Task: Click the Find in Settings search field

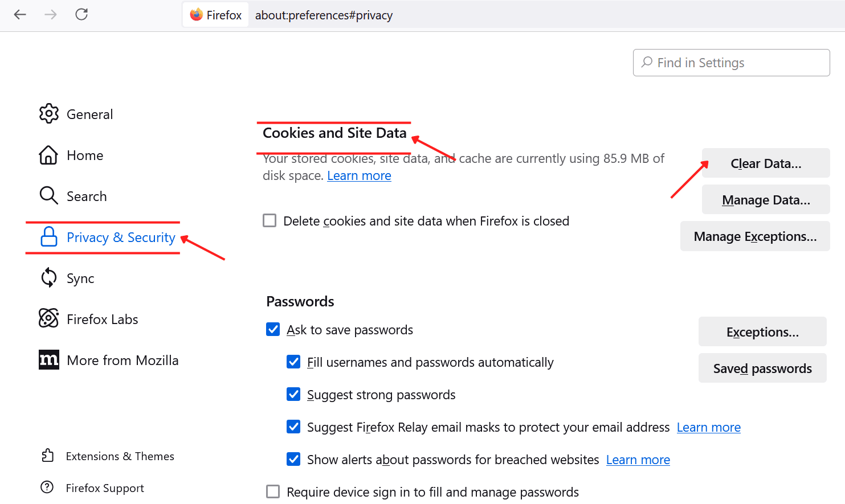Action: (731, 63)
